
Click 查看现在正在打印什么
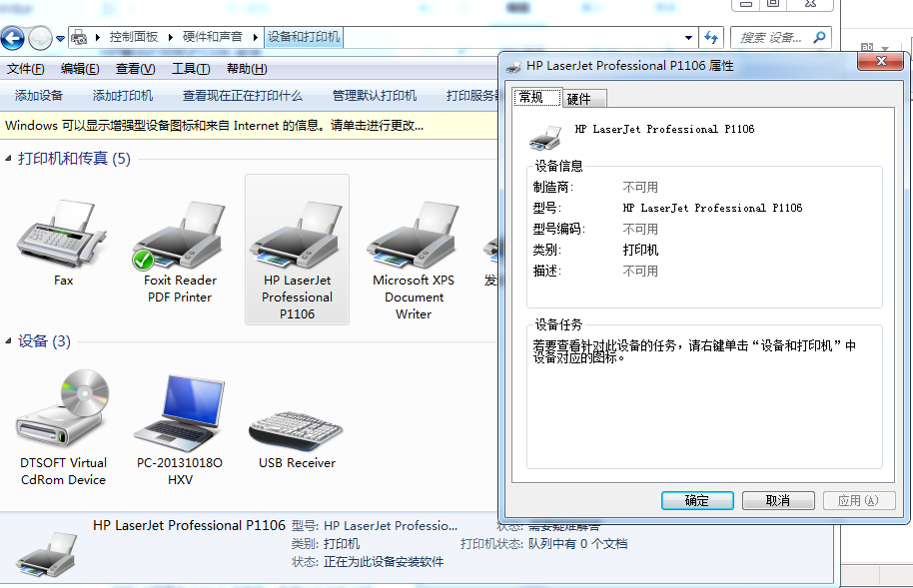tap(243, 96)
